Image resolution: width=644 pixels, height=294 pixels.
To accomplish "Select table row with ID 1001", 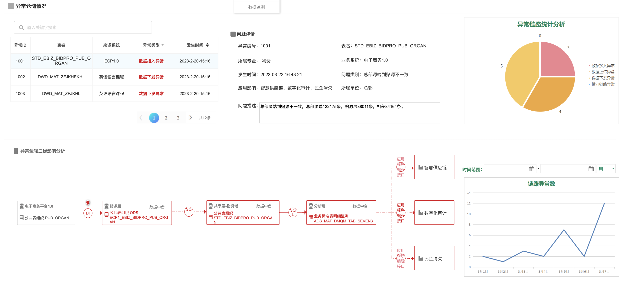I will click(x=114, y=61).
